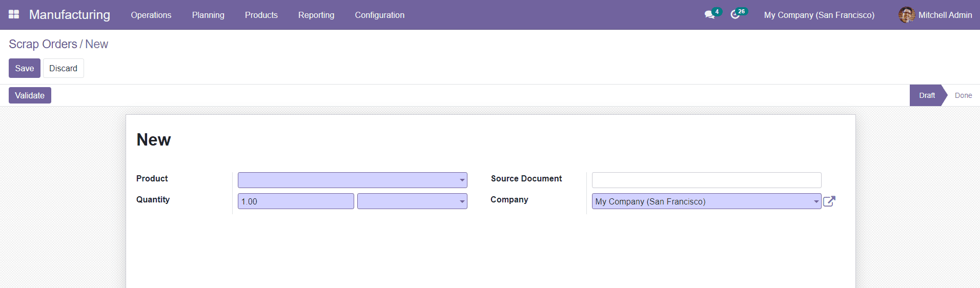
Task: Open the Planning menu
Action: 208,15
